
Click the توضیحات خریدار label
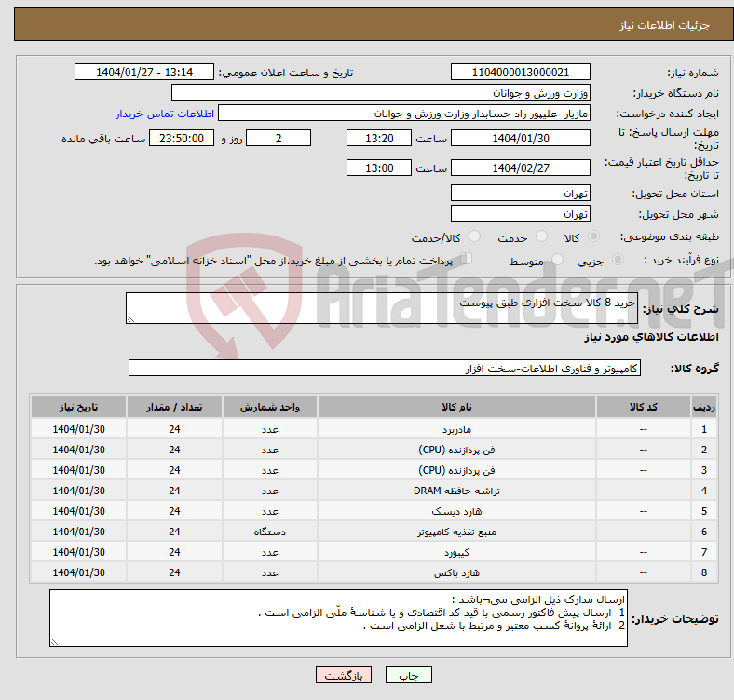675,619
